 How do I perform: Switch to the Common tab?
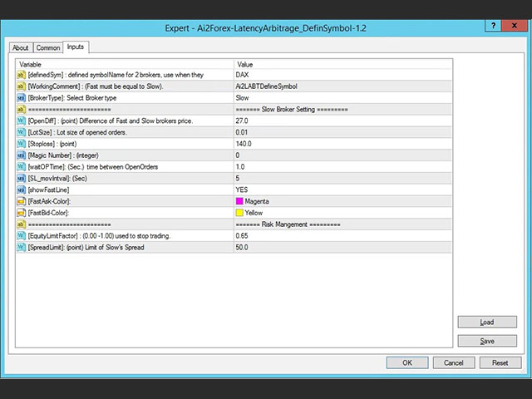click(48, 48)
